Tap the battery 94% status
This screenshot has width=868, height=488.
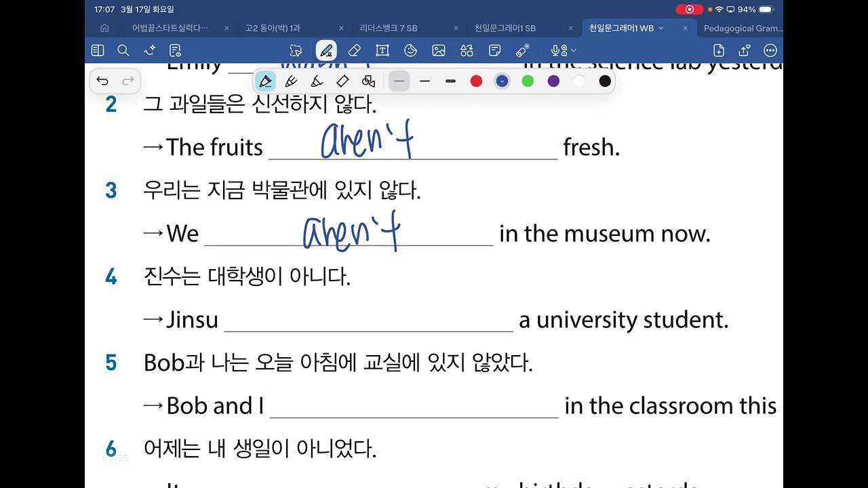[x=755, y=9]
